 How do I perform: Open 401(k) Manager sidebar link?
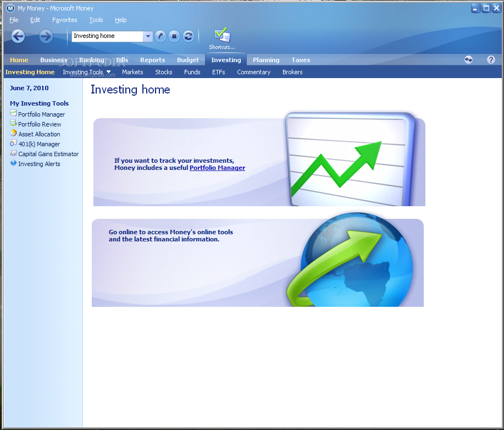click(x=39, y=144)
